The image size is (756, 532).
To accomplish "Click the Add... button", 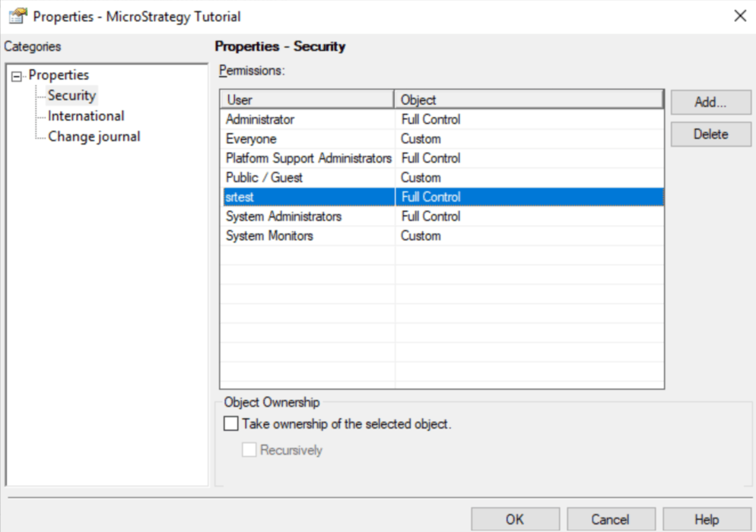I will coord(710,102).
